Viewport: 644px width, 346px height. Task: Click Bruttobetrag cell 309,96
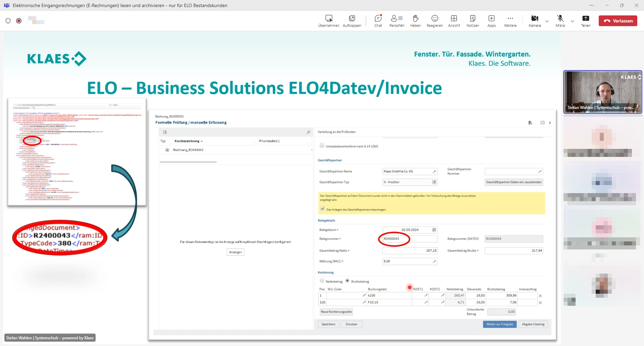(502, 295)
